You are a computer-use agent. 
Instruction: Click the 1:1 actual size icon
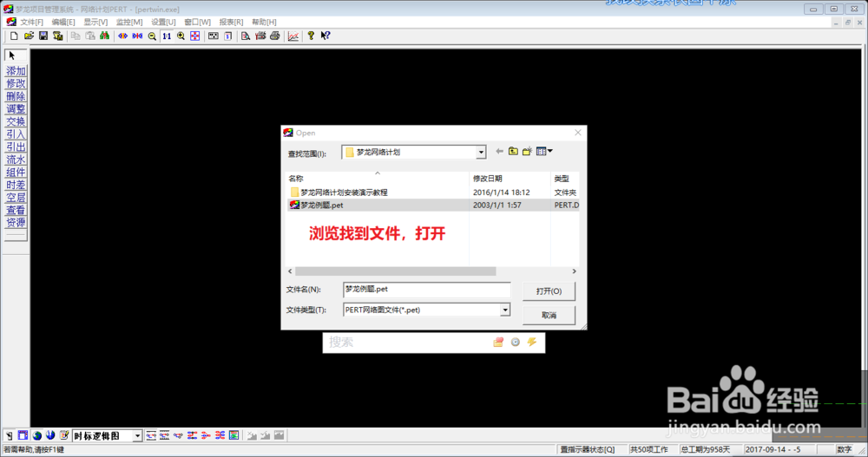pos(167,36)
